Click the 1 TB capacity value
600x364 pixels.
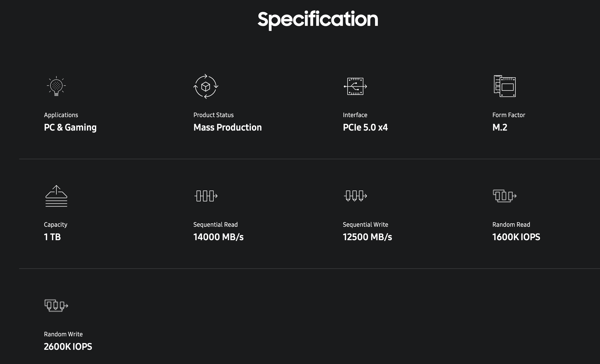point(52,237)
